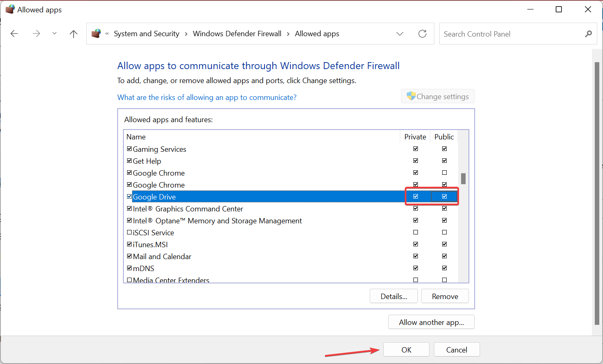This screenshot has width=603, height=364.
Task: Click Allow another app...
Action: 431,322
